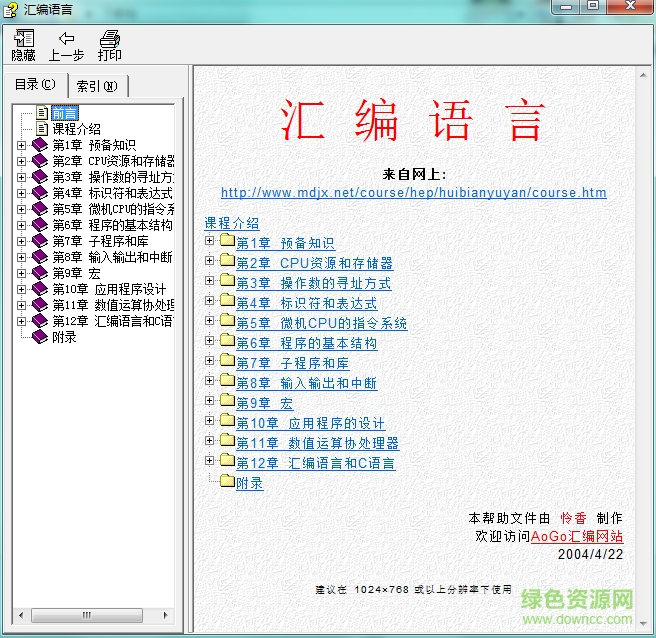The image size is (656, 638).
Task: Expand 第7章 子程序和库 node in left tree
Action: [21, 241]
